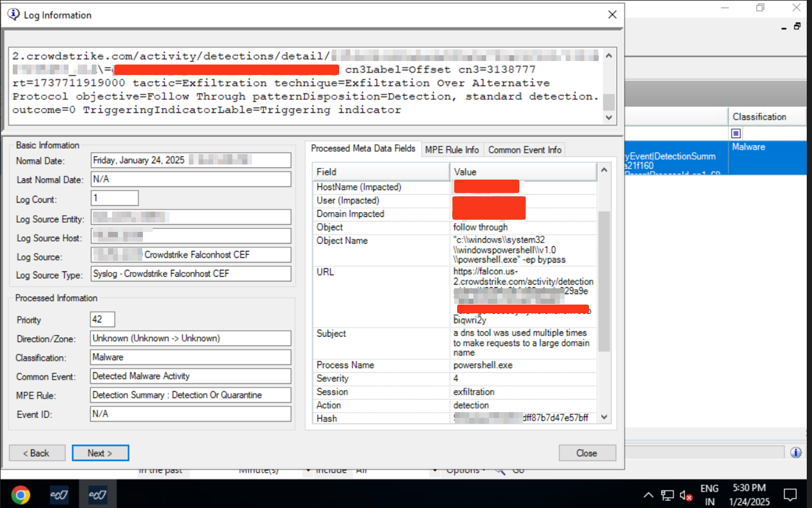The height and width of the screenshot is (508, 812).
Task: Click the Log Source Entity field
Action: [191, 217]
